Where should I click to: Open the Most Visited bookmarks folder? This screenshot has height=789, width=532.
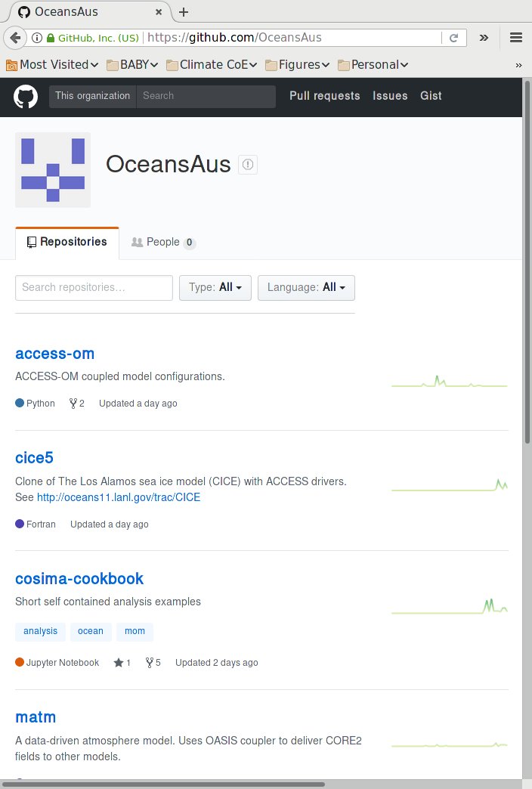(52, 65)
